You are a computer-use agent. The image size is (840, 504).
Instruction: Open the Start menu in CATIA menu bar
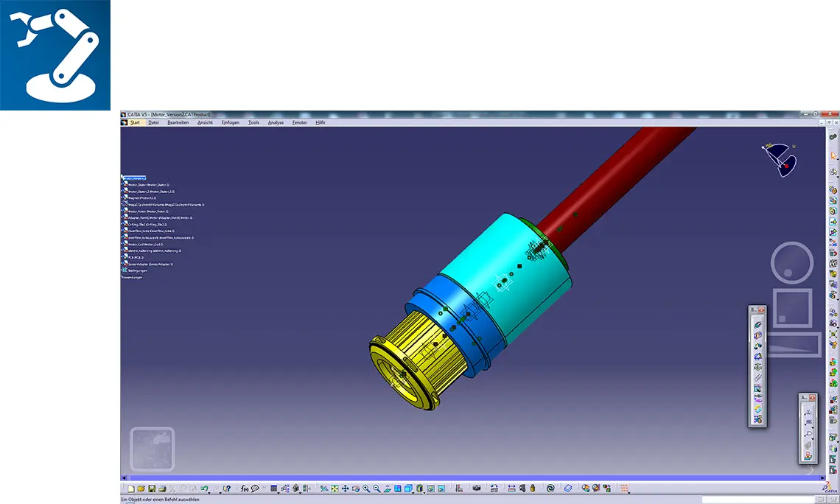[x=134, y=122]
